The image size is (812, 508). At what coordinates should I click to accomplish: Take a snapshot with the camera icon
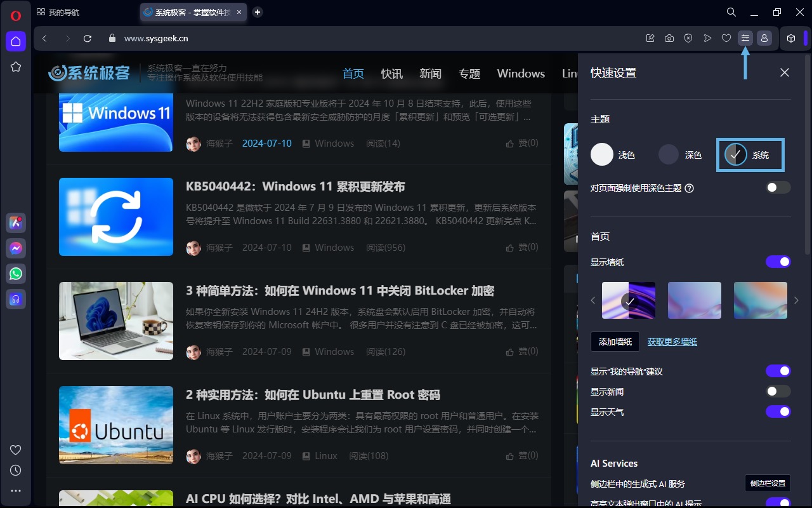pyautogui.click(x=669, y=38)
